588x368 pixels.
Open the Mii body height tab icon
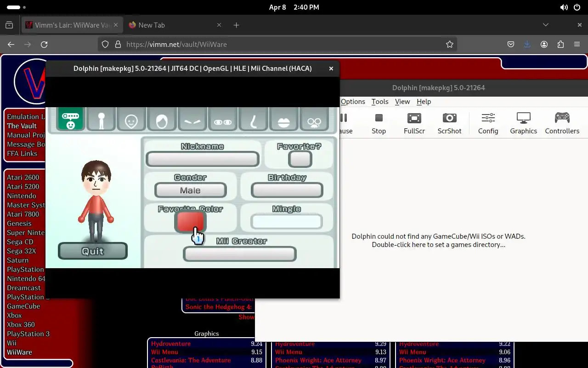pyautogui.click(x=101, y=120)
